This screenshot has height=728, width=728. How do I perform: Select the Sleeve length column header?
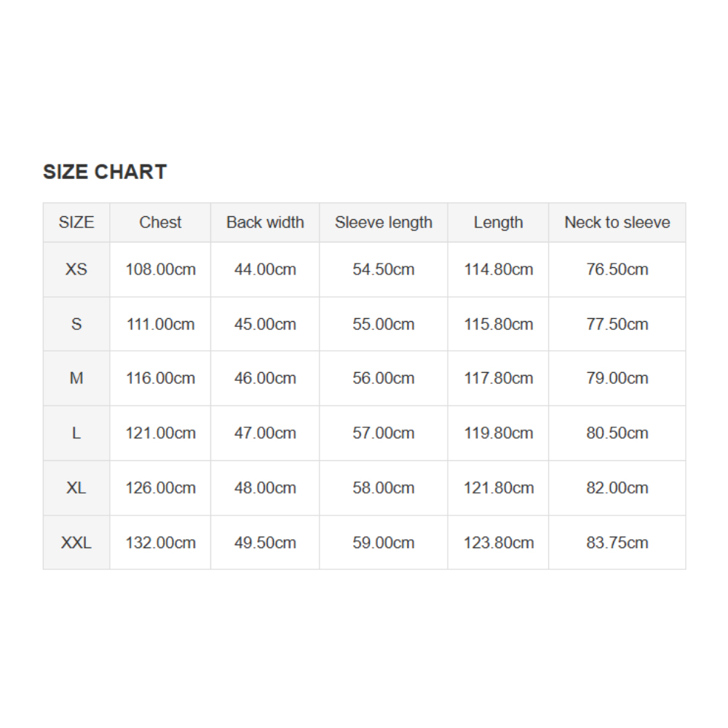384,223
